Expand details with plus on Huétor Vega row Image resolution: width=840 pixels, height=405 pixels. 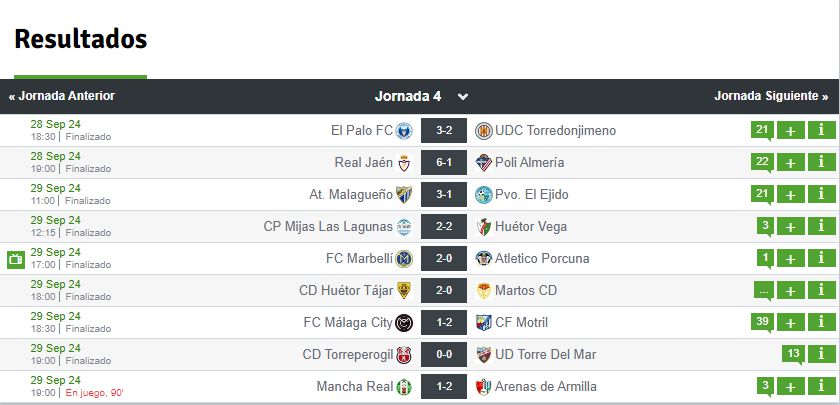click(x=791, y=227)
